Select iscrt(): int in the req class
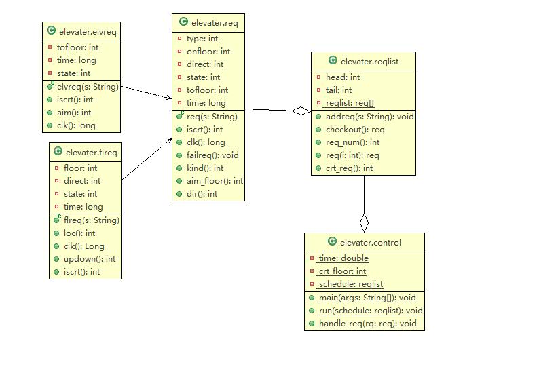Screen dimensions: 558x392 [x=204, y=130]
